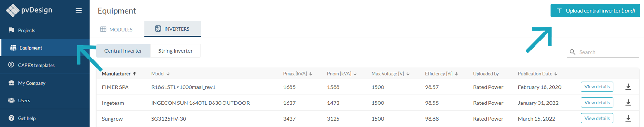This screenshot has width=644, height=127.
Task: Open Get help question mark icon
Action: 11,118
